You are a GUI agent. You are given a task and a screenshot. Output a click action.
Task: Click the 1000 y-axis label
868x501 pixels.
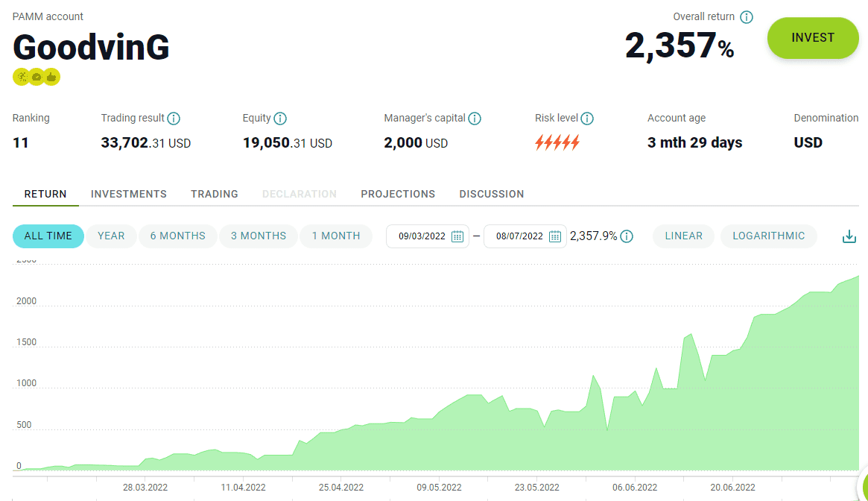[27, 383]
